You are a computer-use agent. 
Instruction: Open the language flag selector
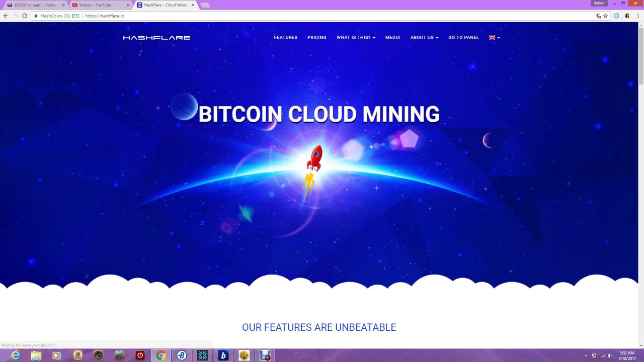(494, 38)
